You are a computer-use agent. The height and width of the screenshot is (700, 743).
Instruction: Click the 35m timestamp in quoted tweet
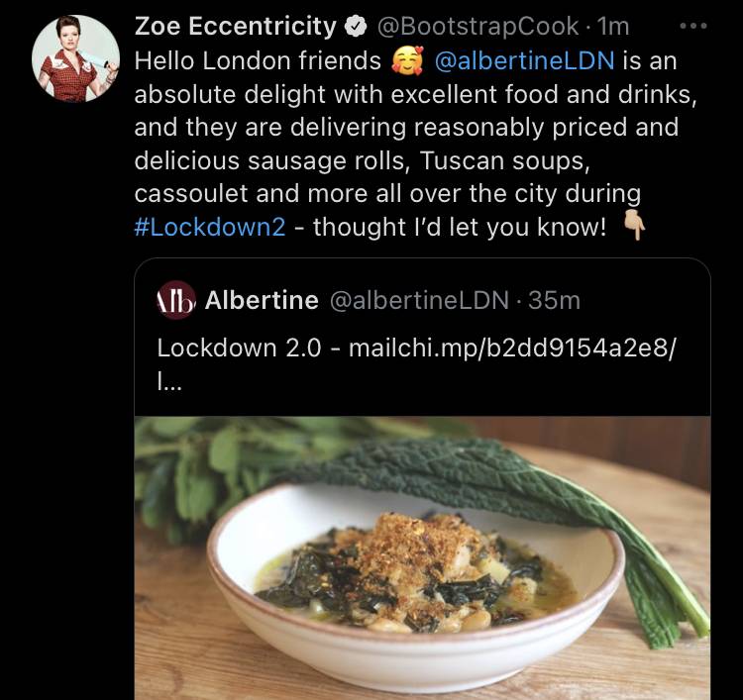pyautogui.click(x=554, y=300)
